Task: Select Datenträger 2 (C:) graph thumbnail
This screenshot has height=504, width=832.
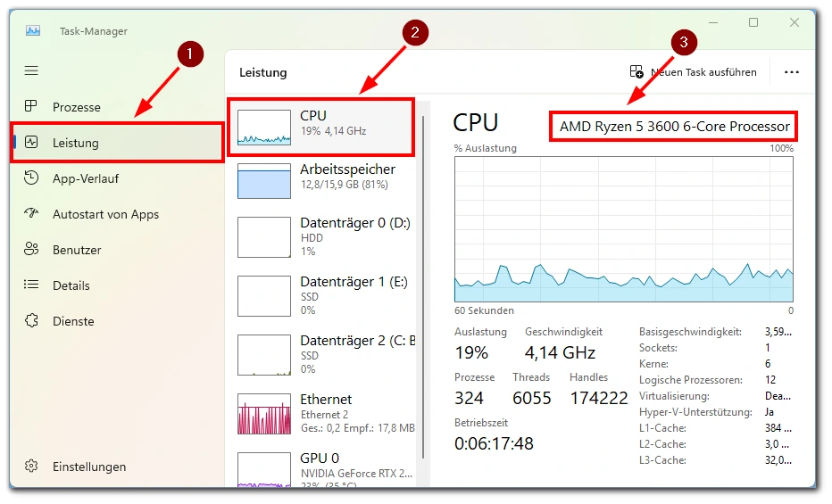Action: (264, 354)
